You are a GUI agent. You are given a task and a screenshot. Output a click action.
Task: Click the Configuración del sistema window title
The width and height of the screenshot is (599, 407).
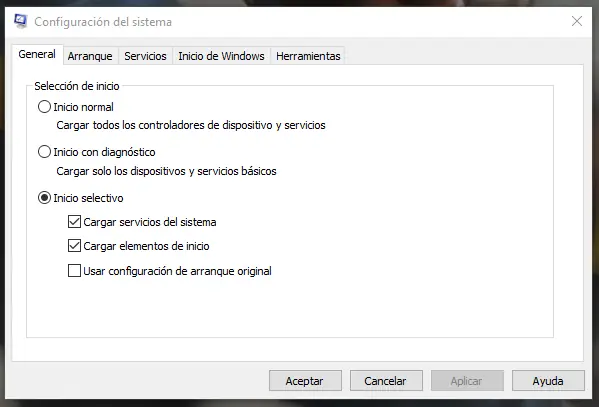pyautogui.click(x=103, y=22)
